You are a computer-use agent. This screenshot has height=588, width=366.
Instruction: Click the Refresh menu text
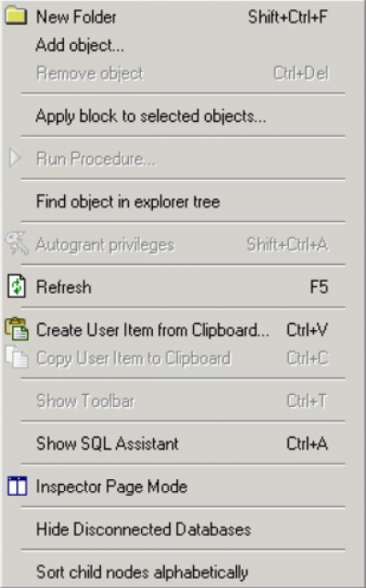pos(64,288)
